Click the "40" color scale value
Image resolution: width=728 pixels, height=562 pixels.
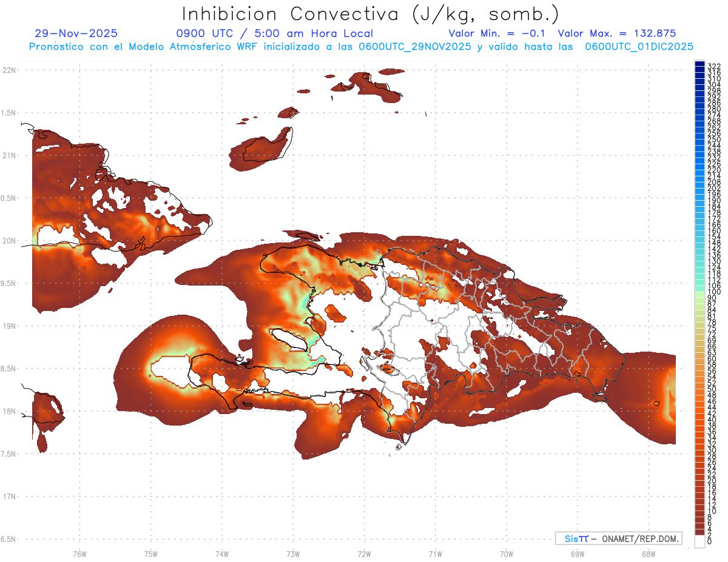[x=712, y=420]
